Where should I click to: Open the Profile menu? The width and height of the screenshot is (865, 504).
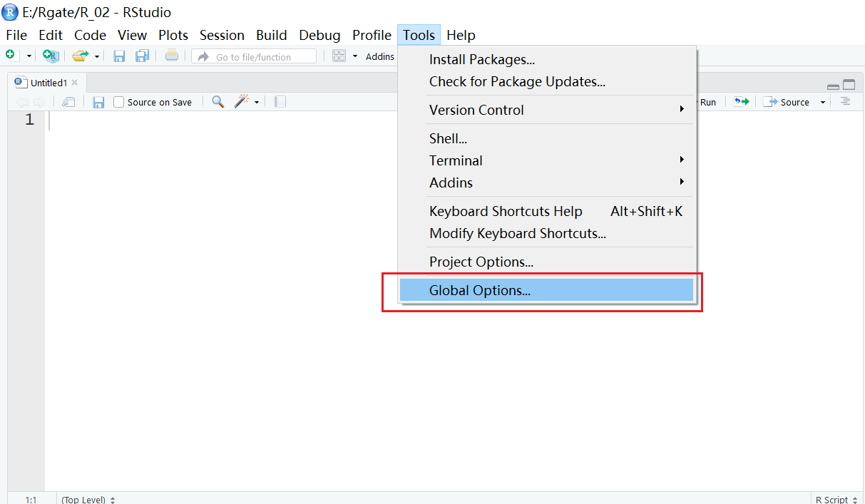[372, 35]
